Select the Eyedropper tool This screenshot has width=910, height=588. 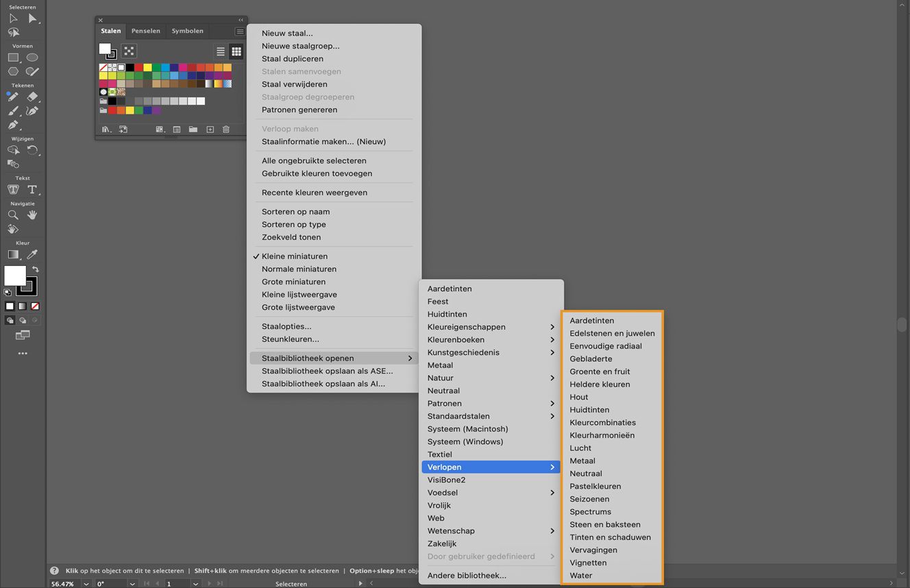point(32,255)
